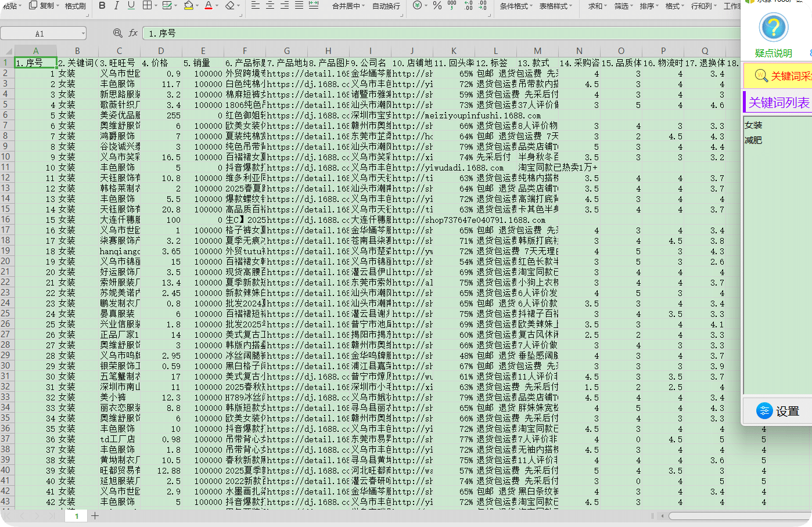The height and width of the screenshot is (527, 812).
Task: Click the eraser clear icon
Action: coord(229,6)
